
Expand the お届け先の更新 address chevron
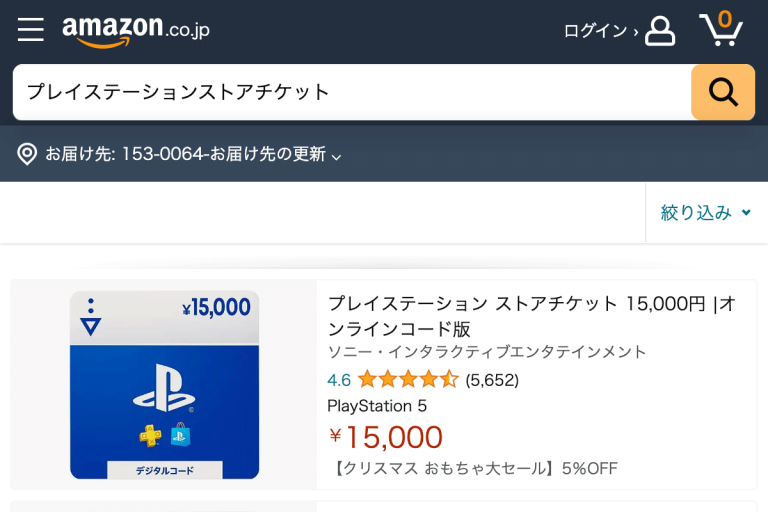tap(337, 156)
